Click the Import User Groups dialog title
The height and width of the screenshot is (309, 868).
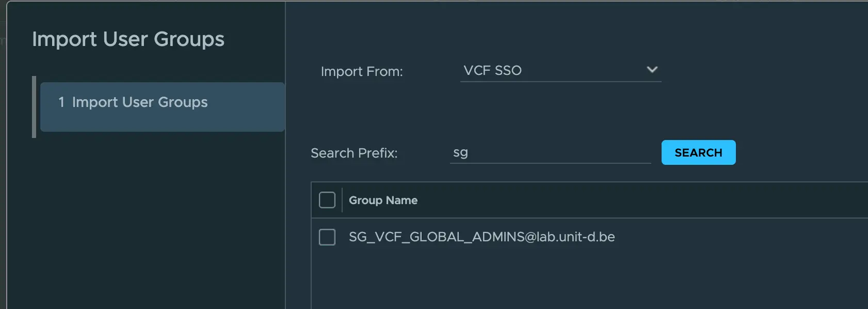(x=128, y=39)
